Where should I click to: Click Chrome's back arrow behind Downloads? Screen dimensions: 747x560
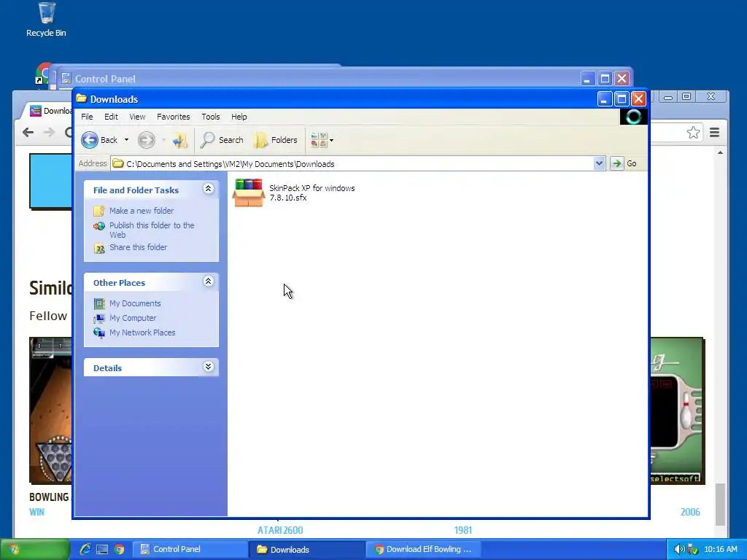(28, 133)
